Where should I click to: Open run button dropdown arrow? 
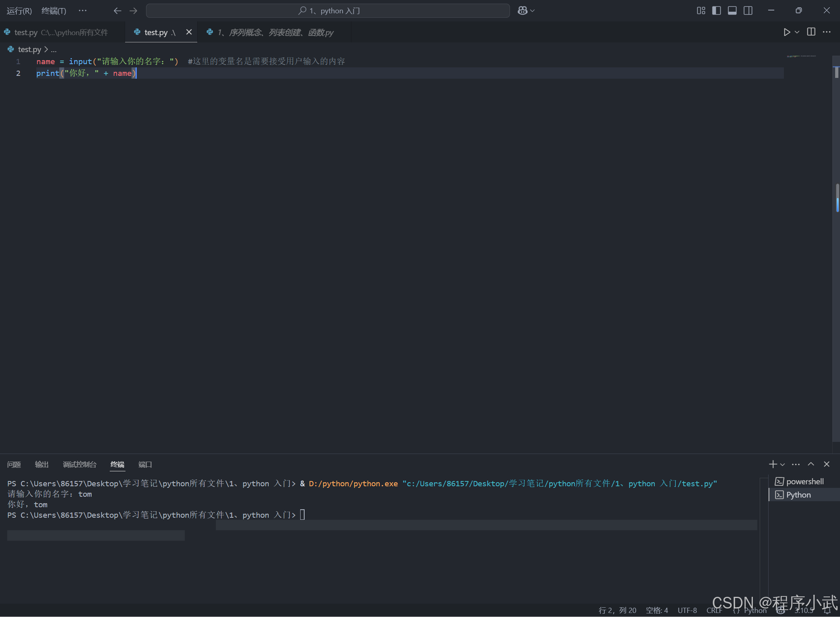pos(797,32)
